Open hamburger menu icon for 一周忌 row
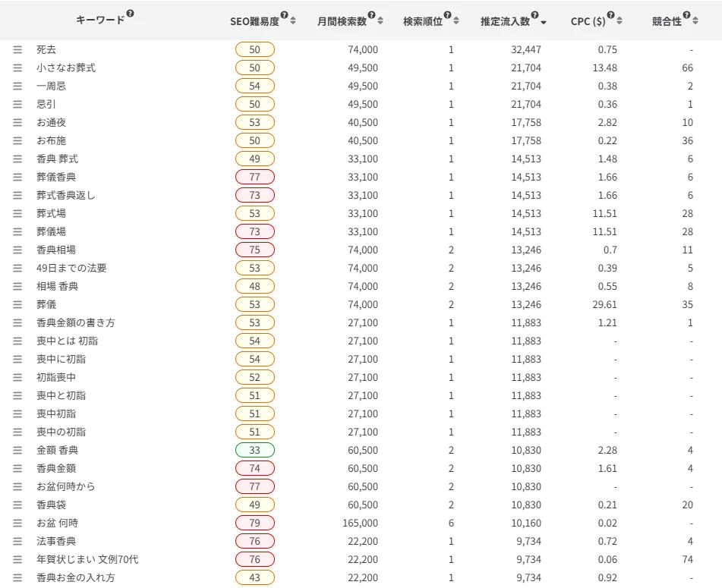 coord(17,86)
